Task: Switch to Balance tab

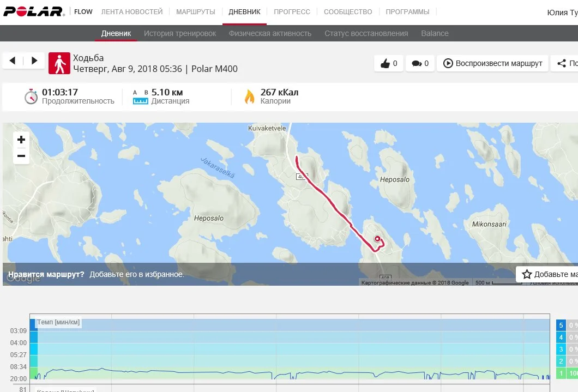Action: [x=435, y=33]
